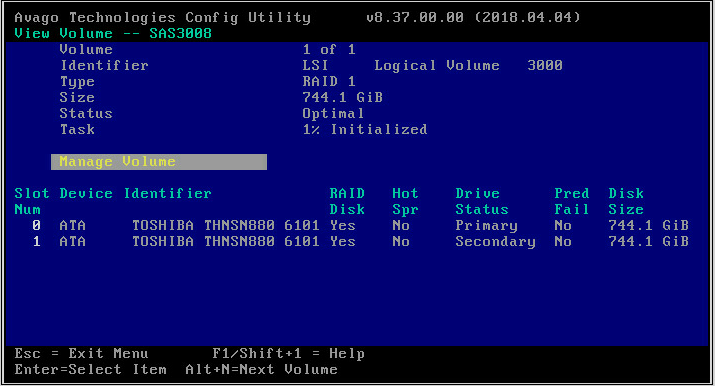Screen dimensions: 715x386
Task: Click the F1/Shift+1 = Help hint
Action: (288, 353)
